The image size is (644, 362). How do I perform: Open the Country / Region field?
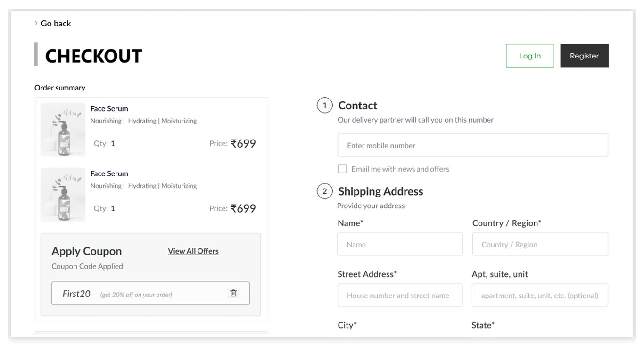tap(540, 245)
